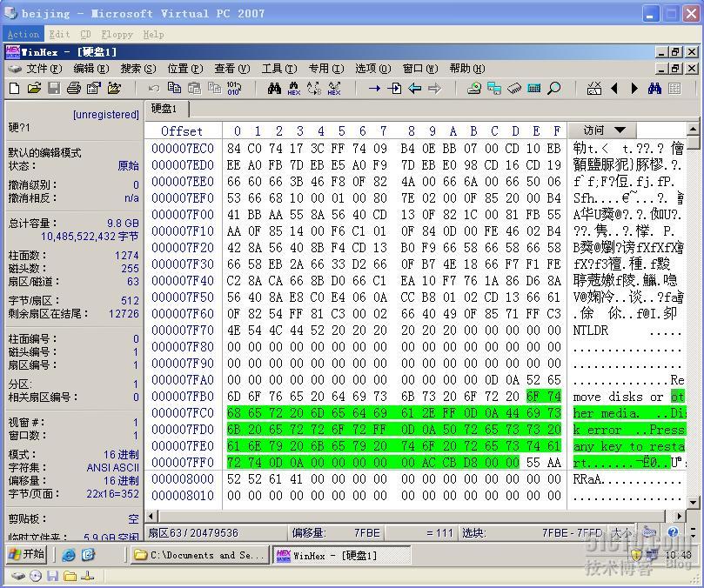
Task: Click the Copy block toolbar icon
Action: pos(174,89)
